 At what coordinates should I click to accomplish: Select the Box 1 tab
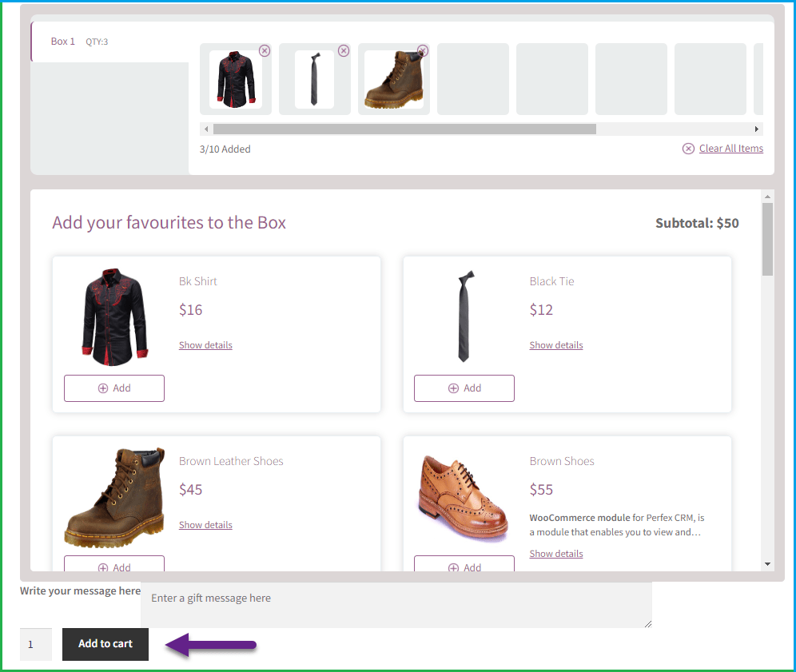pos(62,41)
